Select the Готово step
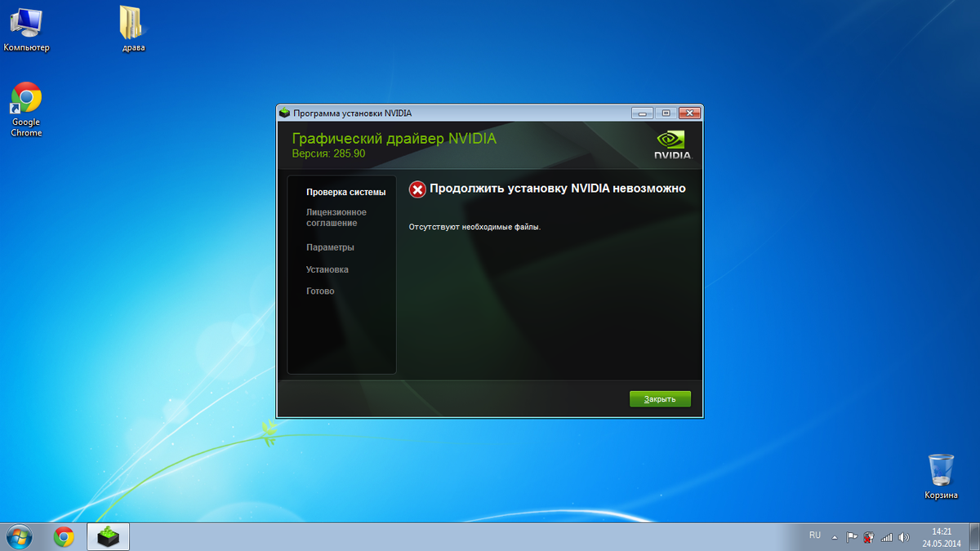The height and width of the screenshot is (551, 980). 320,291
